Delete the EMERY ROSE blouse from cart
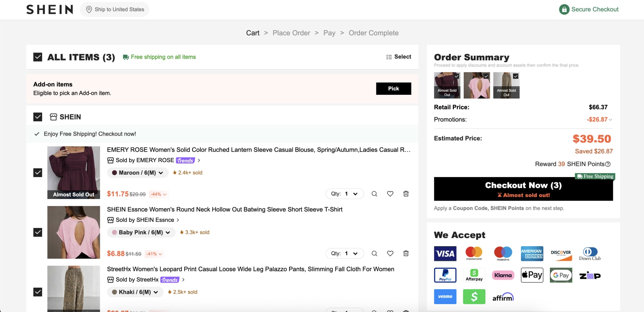644x312 pixels. click(x=406, y=194)
